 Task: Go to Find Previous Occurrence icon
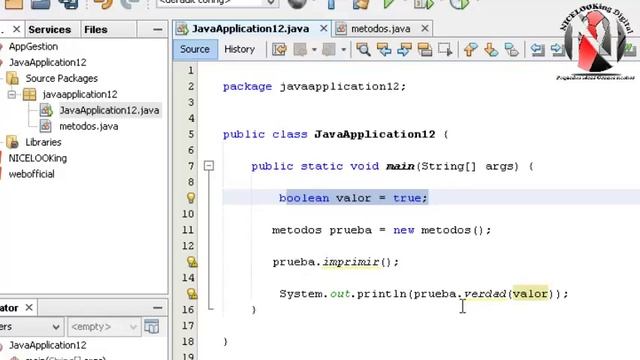tap(384, 50)
